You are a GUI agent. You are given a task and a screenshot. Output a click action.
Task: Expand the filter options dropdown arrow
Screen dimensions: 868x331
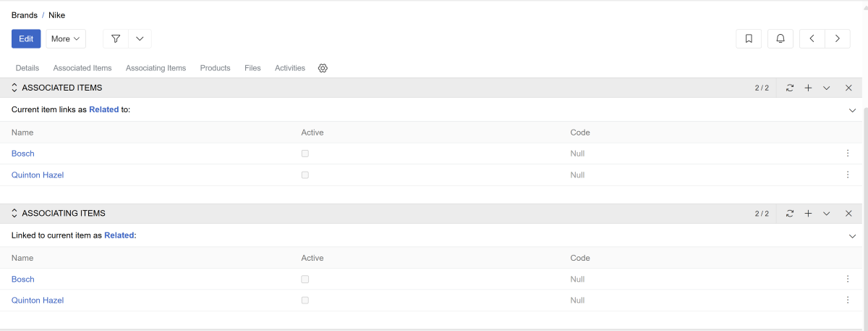coord(140,38)
